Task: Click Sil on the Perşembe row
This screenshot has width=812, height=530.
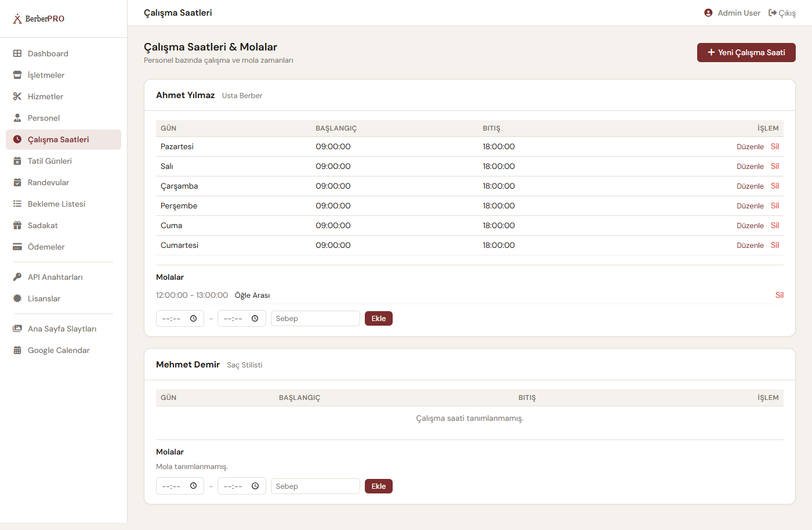Action: (775, 206)
